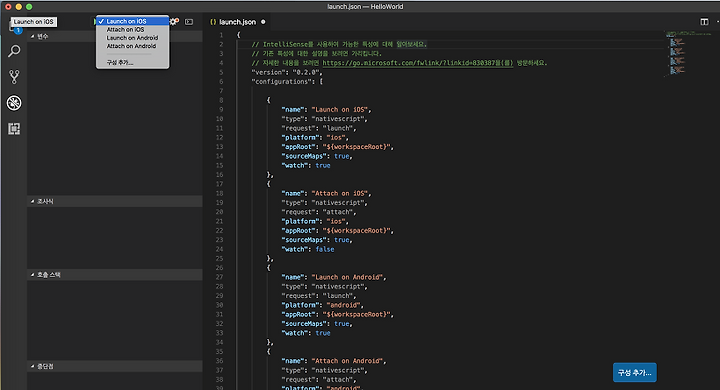This screenshot has height=390, width=720.
Task: Select 구성 추가... in the dropdown menu
Action: [x=132, y=62]
